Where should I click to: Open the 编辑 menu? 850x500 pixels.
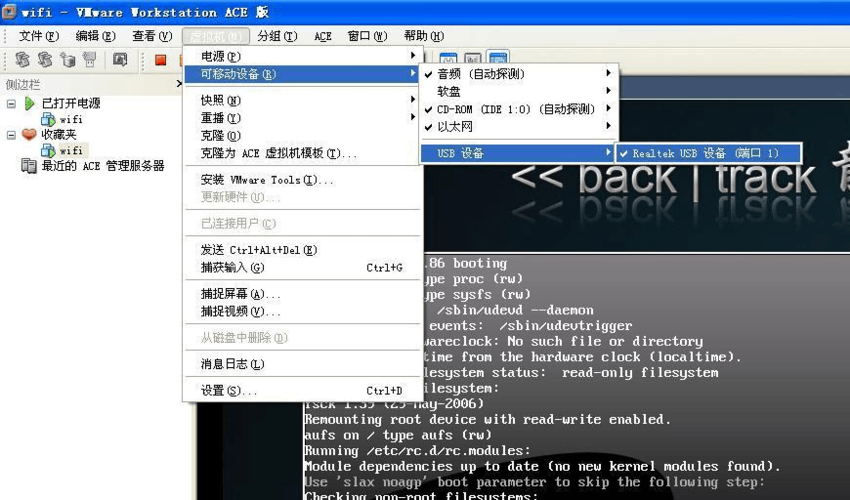pos(95,36)
